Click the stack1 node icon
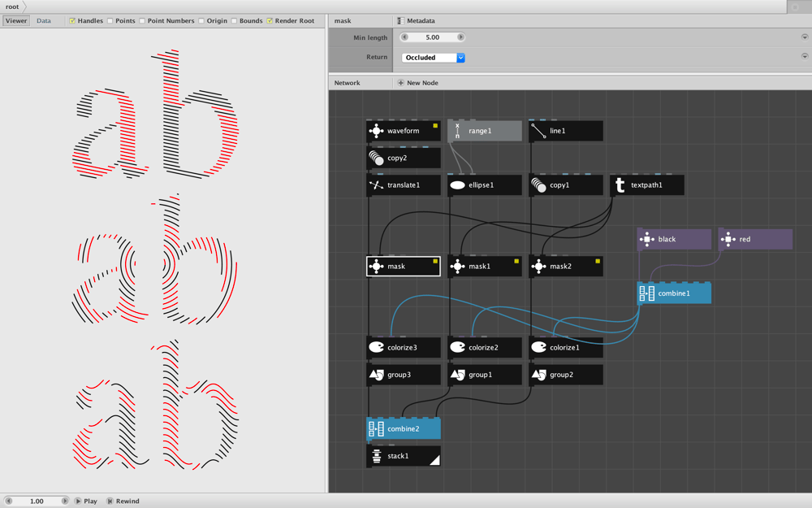Image resolution: width=812 pixels, height=508 pixels. point(377,456)
